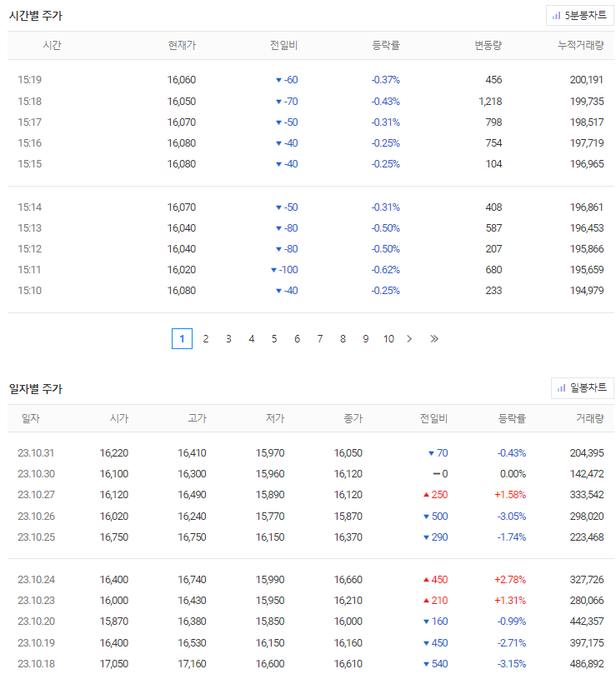Click the 시간 column header
Viewport: 616px width, 679px height.
point(52,46)
